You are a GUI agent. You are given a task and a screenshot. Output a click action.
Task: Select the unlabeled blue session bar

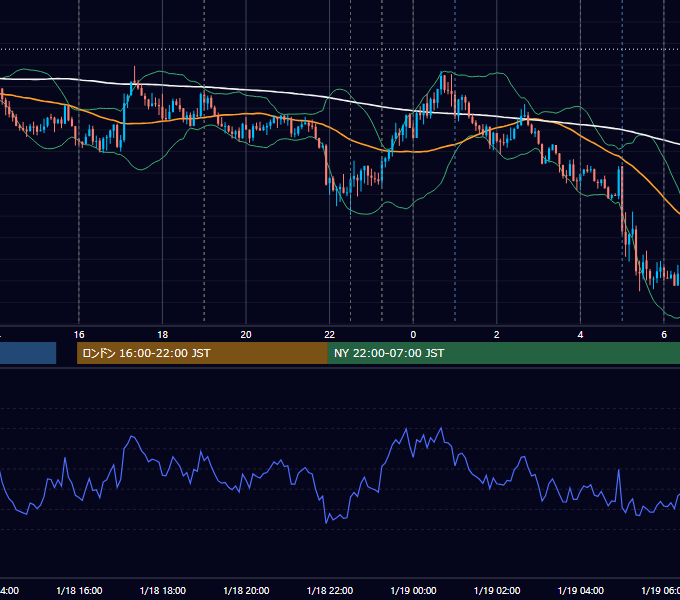[x=28, y=353]
